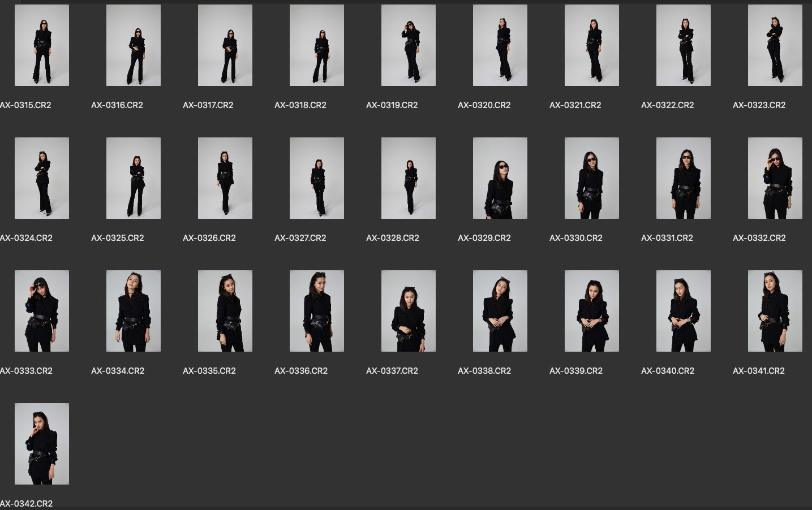Pick the AX-0337.CR2 thumbnail
The image size is (812, 510).
click(x=409, y=311)
